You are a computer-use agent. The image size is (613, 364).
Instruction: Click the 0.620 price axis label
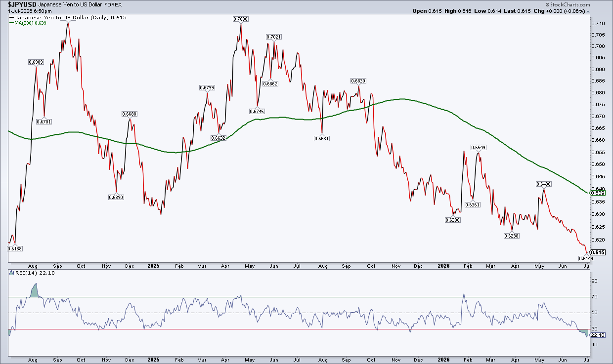597,239
